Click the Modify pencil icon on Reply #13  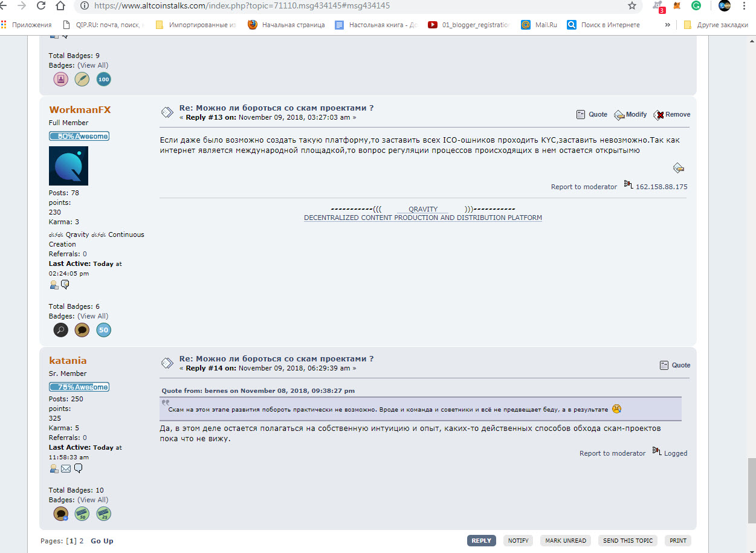click(x=619, y=115)
